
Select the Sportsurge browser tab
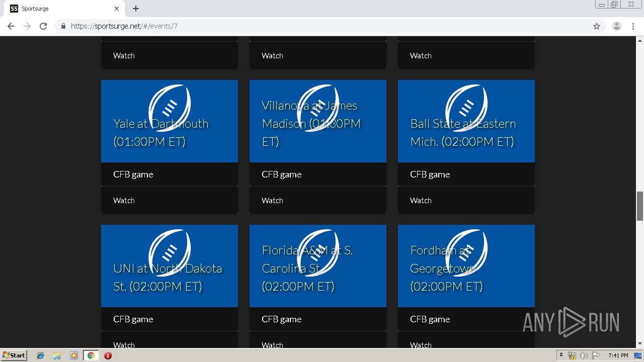[64, 9]
